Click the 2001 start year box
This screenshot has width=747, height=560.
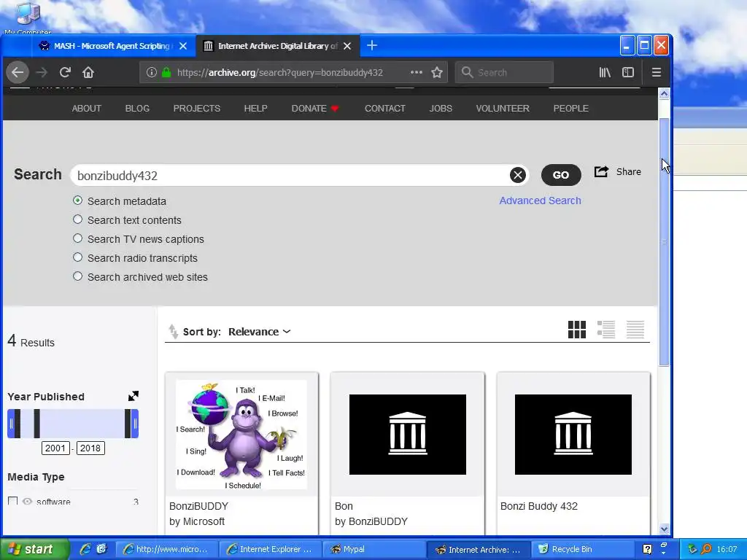click(55, 448)
